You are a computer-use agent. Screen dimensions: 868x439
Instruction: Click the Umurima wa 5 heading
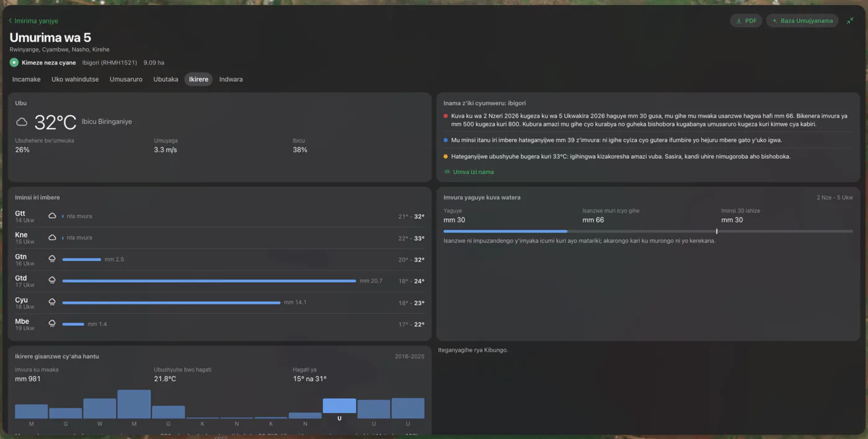pyautogui.click(x=50, y=37)
